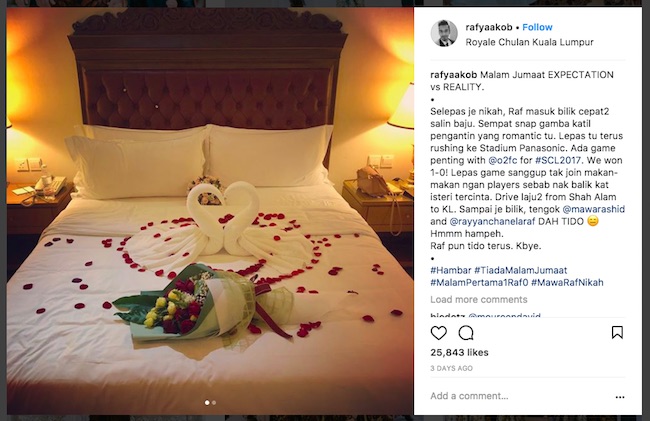
Task: Open rafyaakob's profile picture
Action: 444,33
